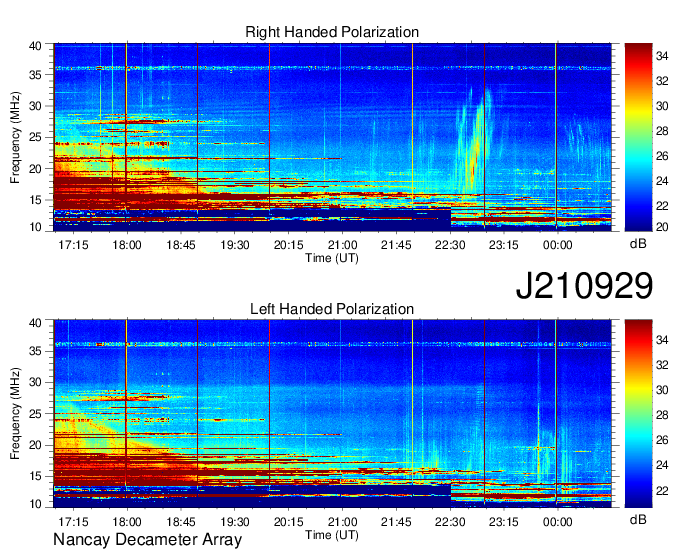This screenshot has width=680, height=552.
Task: Click the 25 MHz tick label on the bottom plot
Action: pyautogui.click(x=35, y=414)
